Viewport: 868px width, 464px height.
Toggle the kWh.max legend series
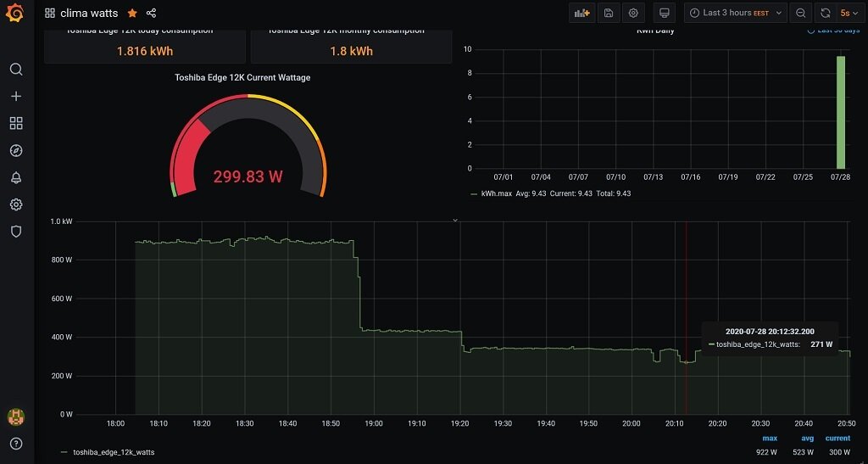pyautogui.click(x=497, y=193)
